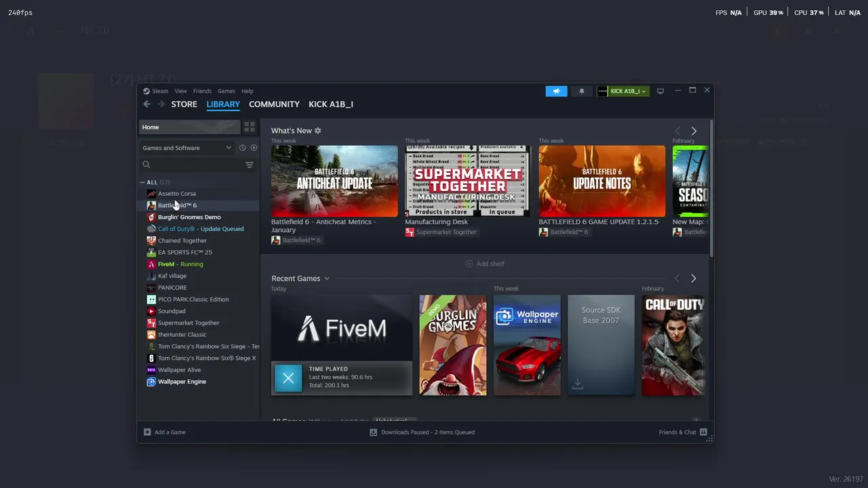
Task: Click the Steam logo icon in menu bar
Action: tap(146, 91)
